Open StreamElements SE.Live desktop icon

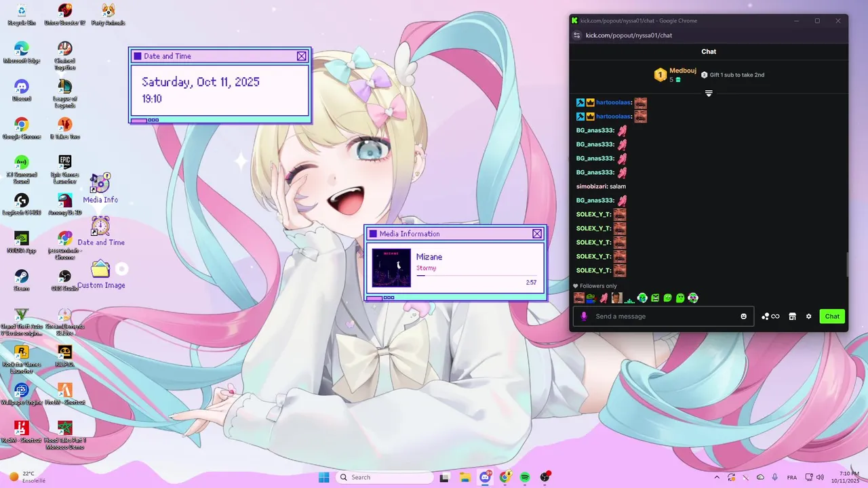[x=65, y=321]
